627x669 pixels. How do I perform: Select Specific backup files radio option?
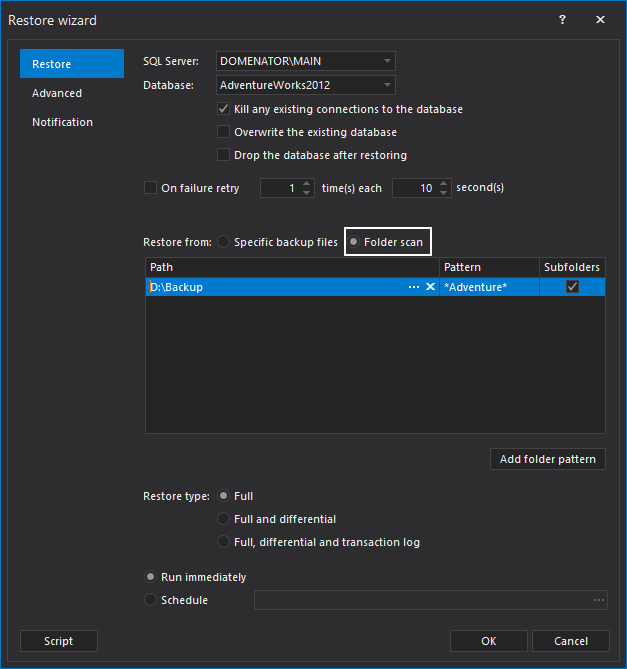pos(224,242)
